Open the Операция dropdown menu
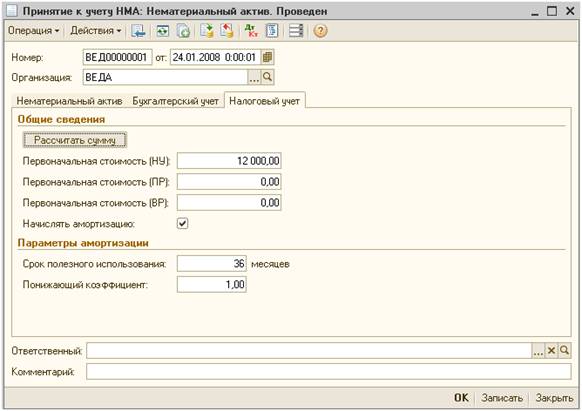 33,30
